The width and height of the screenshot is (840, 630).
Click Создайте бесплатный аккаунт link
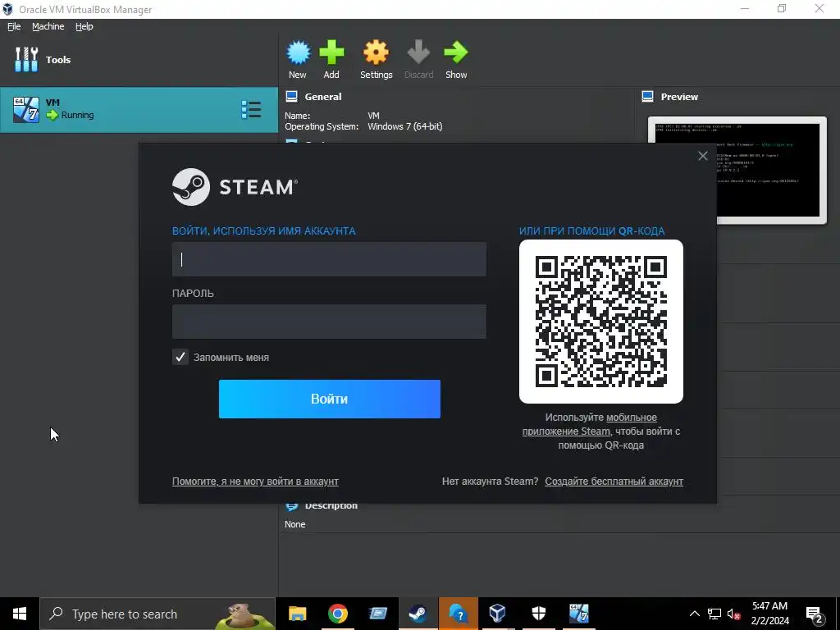point(614,481)
